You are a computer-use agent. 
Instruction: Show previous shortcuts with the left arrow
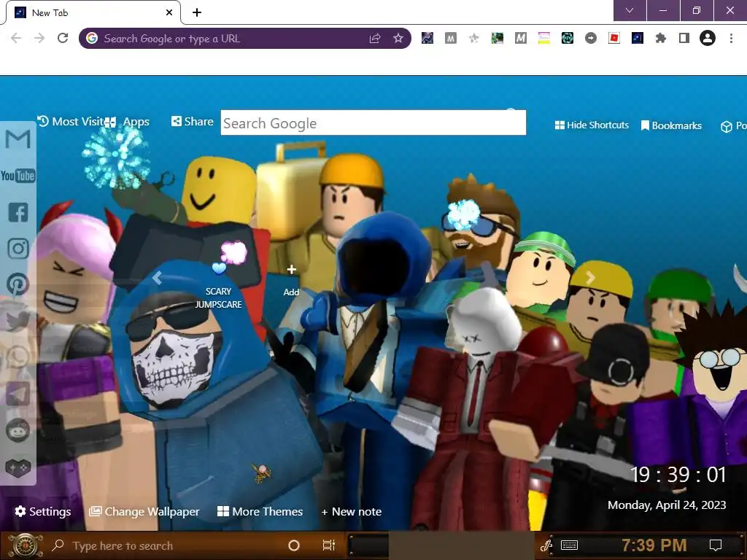pyautogui.click(x=158, y=277)
